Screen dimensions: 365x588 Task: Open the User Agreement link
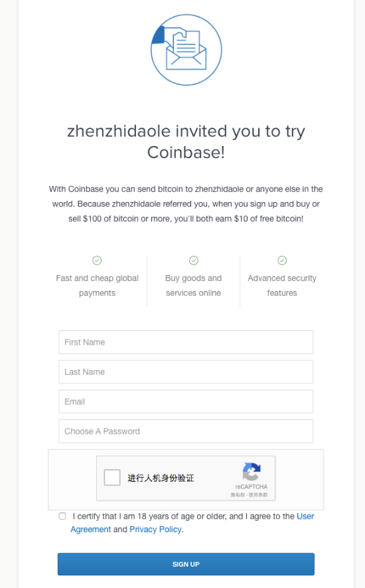(x=192, y=523)
